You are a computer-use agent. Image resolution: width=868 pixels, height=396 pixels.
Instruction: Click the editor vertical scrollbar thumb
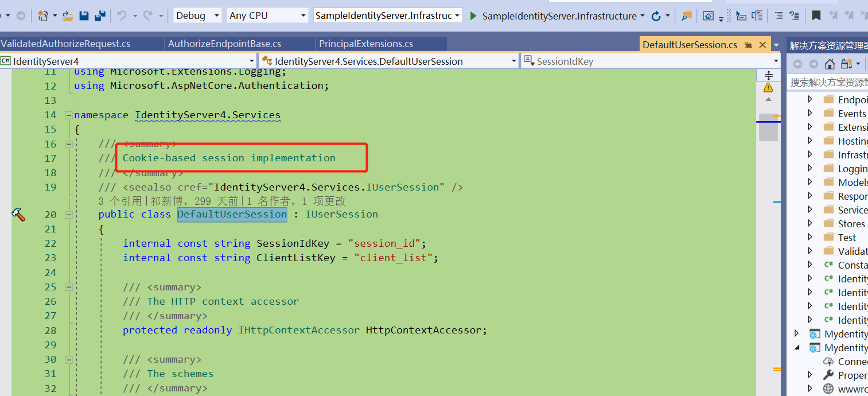click(768, 127)
